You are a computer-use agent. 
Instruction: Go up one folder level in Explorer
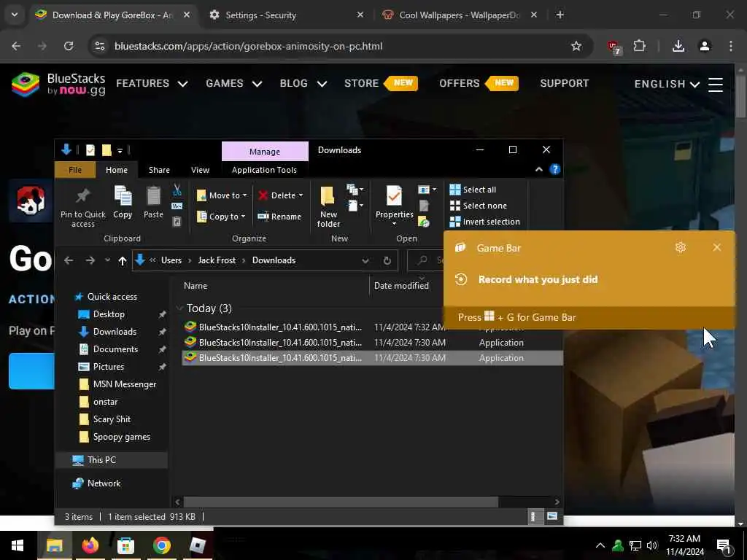pyautogui.click(x=123, y=260)
